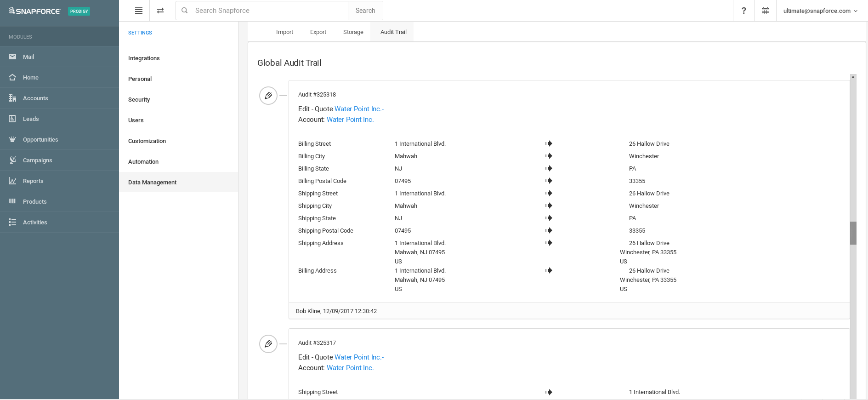Click the arrow icon in Shipping Address row
This screenshot has height=400, width=868.
(x=548, y=243)
